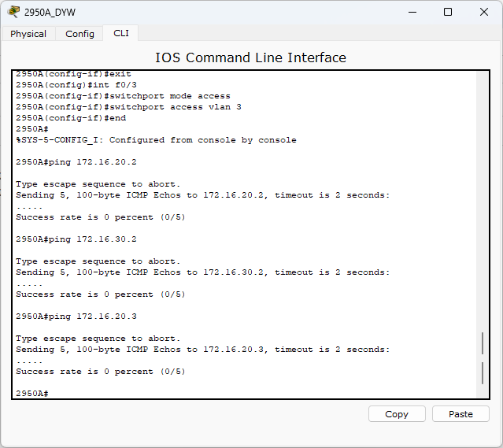Maximize the 2950A_DYW window
503x448 pixels.
[448, 12]
